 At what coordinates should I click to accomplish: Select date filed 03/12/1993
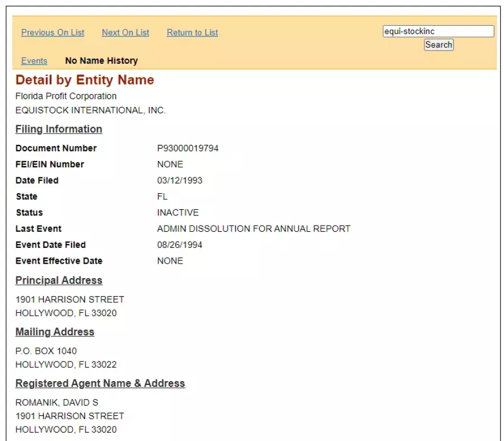tap(180, 180)
